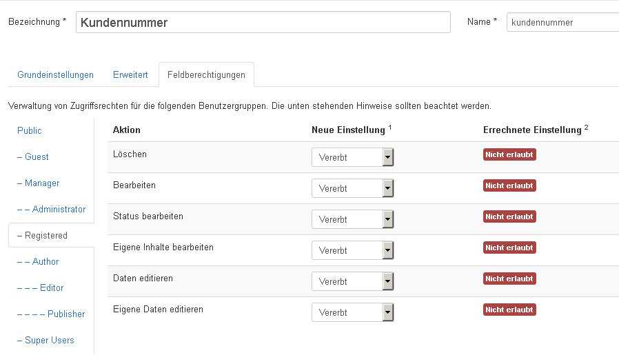Screen dimensions: 619x364
Task: Click the Bezeichnung field containing Kundennummer
Action: click(263, 22)
